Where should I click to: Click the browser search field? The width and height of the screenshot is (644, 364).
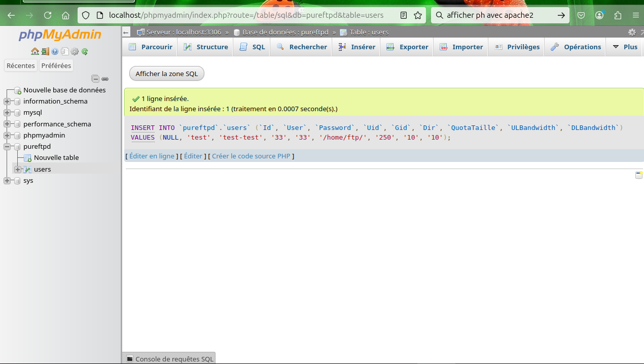coord(499,15)
